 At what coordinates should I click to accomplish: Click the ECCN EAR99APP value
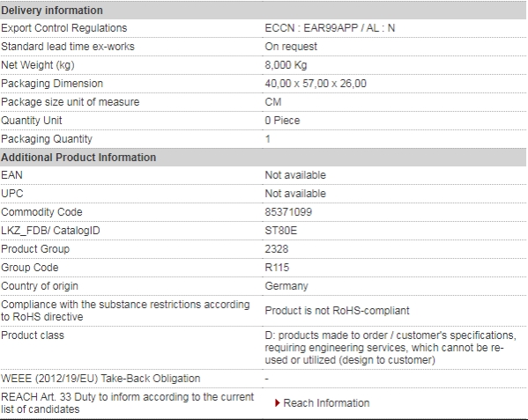[330, 28]
